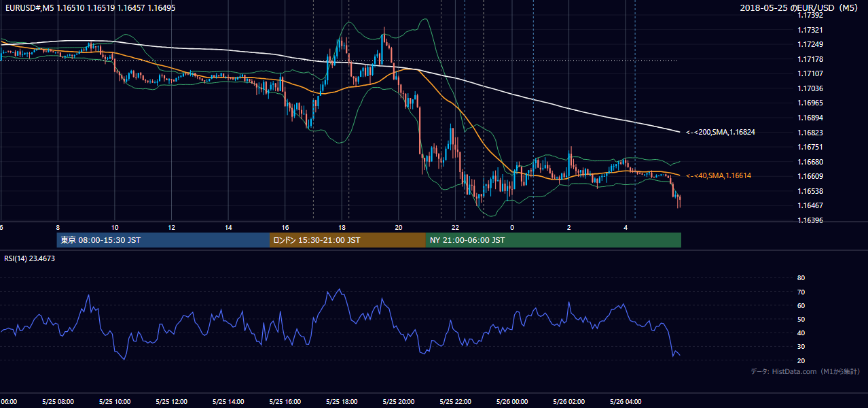The image size is (868, 408).
Task: Select price axis label 1.16680
Action: [x=810, y=162]
